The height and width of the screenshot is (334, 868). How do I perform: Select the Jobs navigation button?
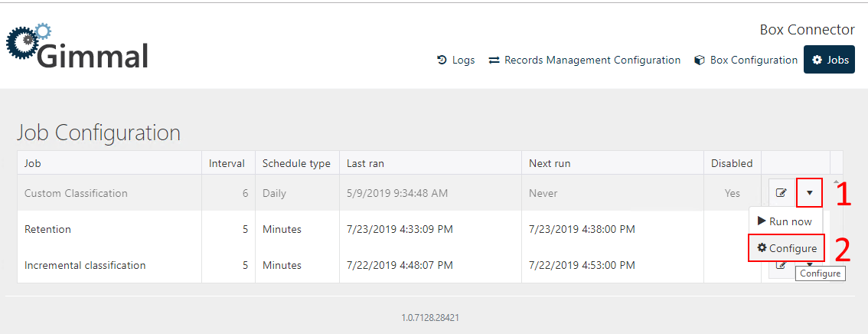pyautogui.click(x=829, y=60)
